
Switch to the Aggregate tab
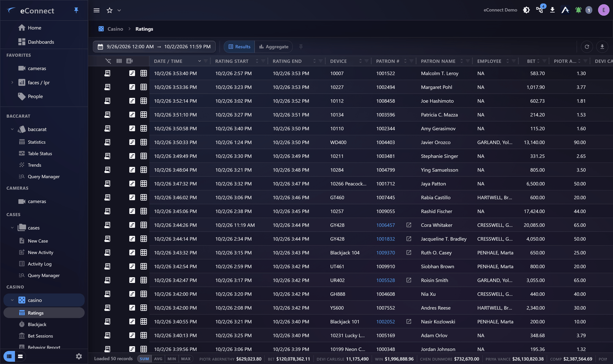tap(274, 47)
